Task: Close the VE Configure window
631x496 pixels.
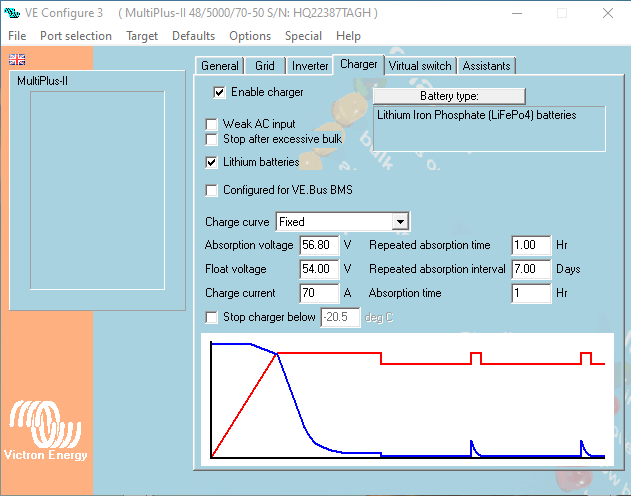Action: [x=608, y=13]
